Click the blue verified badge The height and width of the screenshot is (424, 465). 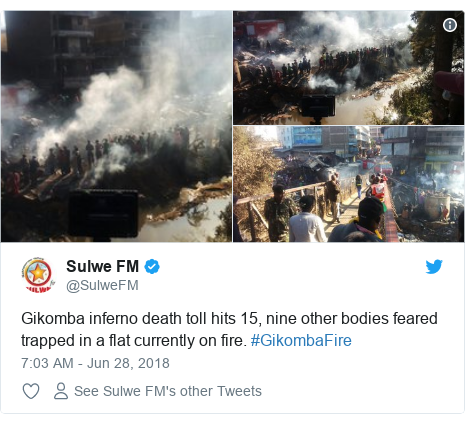(x=152, y=267)
